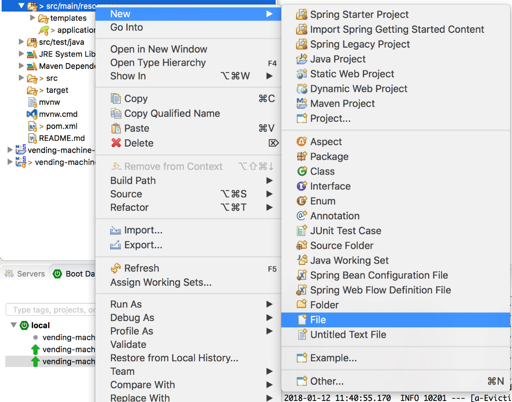Click the Maven Project icon
The width and height of the screenshot is (512, 402).
coord(302,103)
